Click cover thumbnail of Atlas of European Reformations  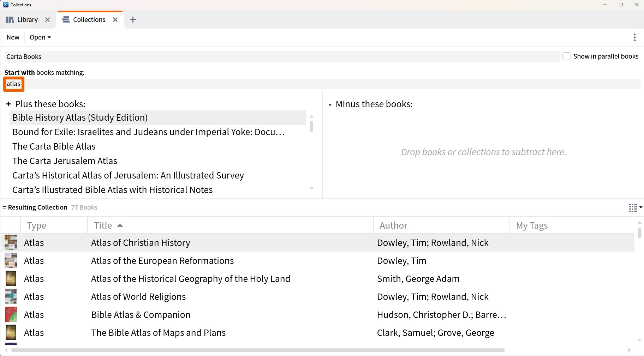[x=11, y=261]
